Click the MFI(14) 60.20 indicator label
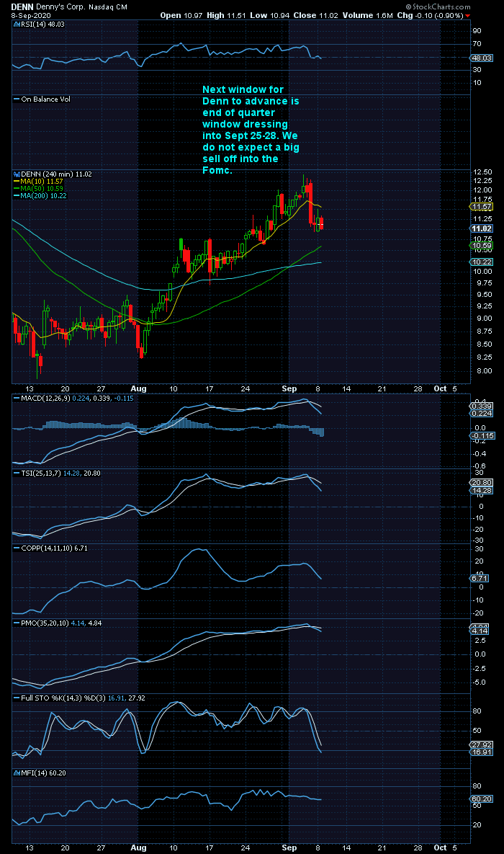The image size is (504, 854). pos(40,773)
